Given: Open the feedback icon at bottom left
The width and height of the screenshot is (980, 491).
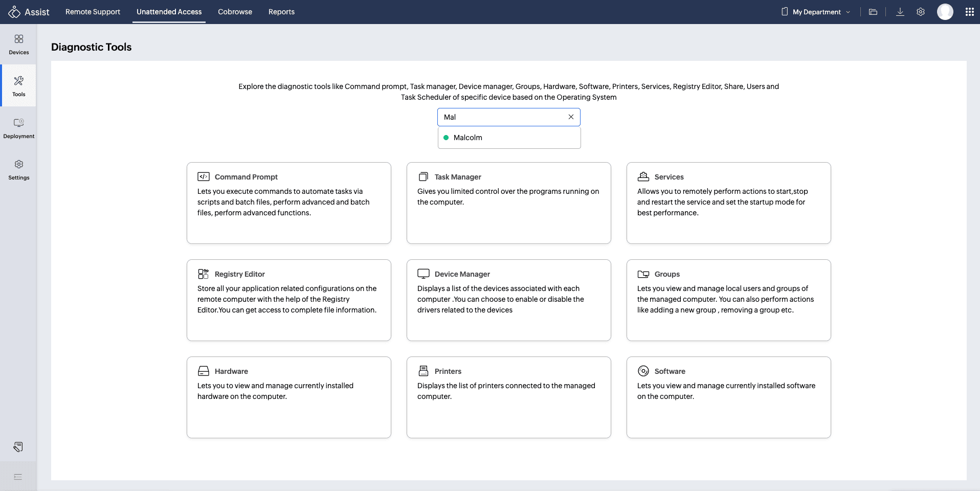Looking at the screenshot, I should tap(18, 447).
